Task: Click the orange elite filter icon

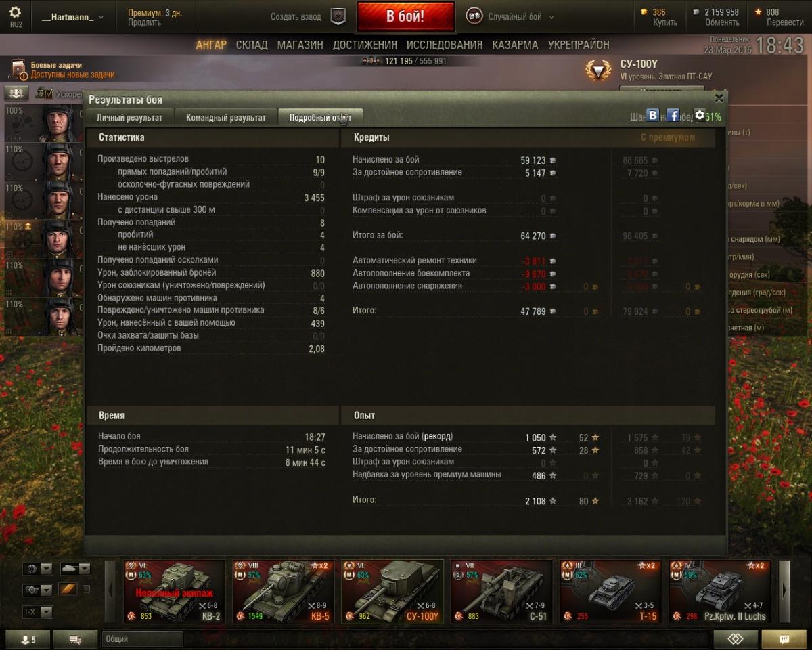Action: [x=68, y=589]
